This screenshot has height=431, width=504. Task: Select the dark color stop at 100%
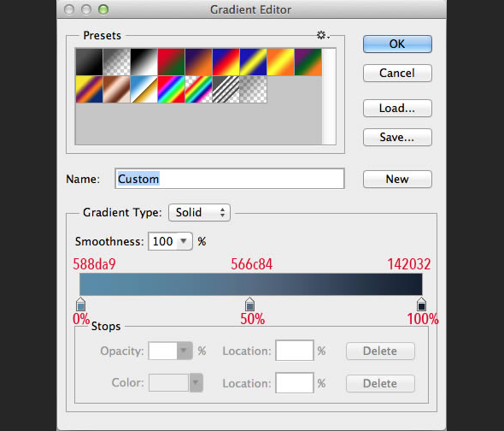pos(421,304)
